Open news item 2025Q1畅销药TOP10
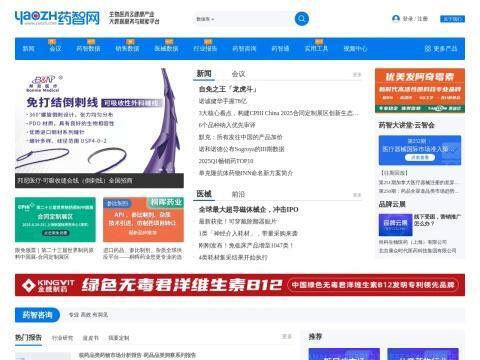Image resolution: width=480 pixels, height=360 pixels. tap(226, 161)
